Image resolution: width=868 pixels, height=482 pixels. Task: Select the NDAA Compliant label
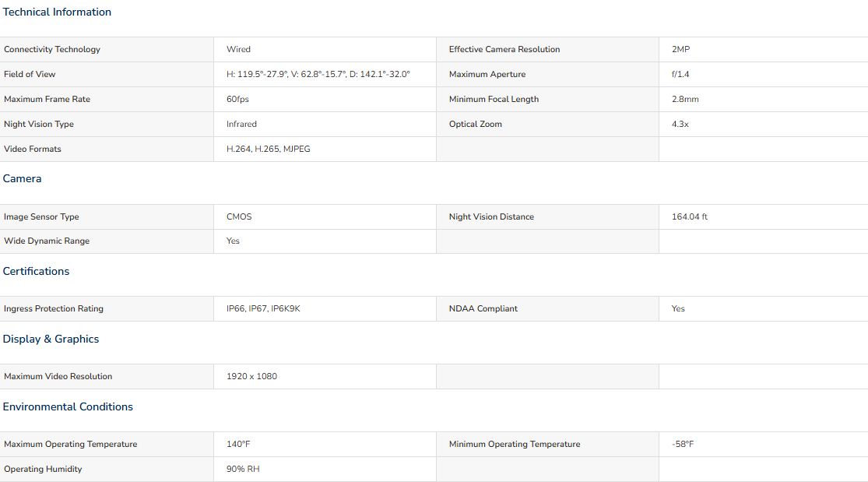point(483,308)
